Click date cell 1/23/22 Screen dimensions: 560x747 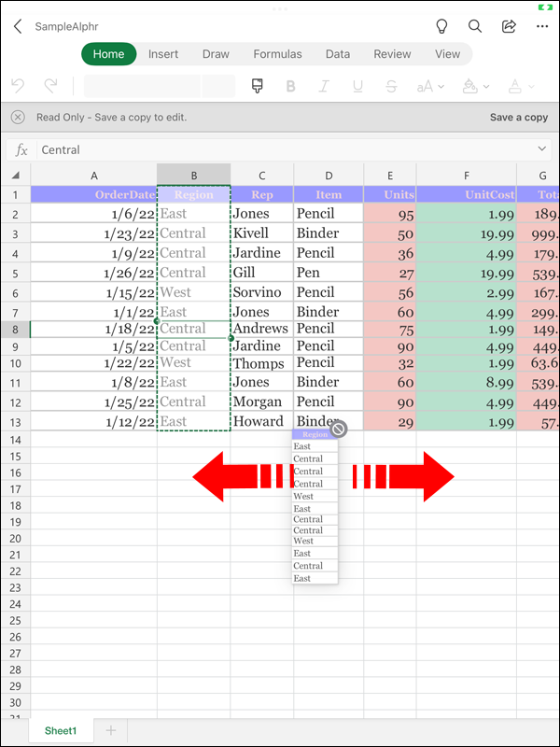click(x=94, y=233)
